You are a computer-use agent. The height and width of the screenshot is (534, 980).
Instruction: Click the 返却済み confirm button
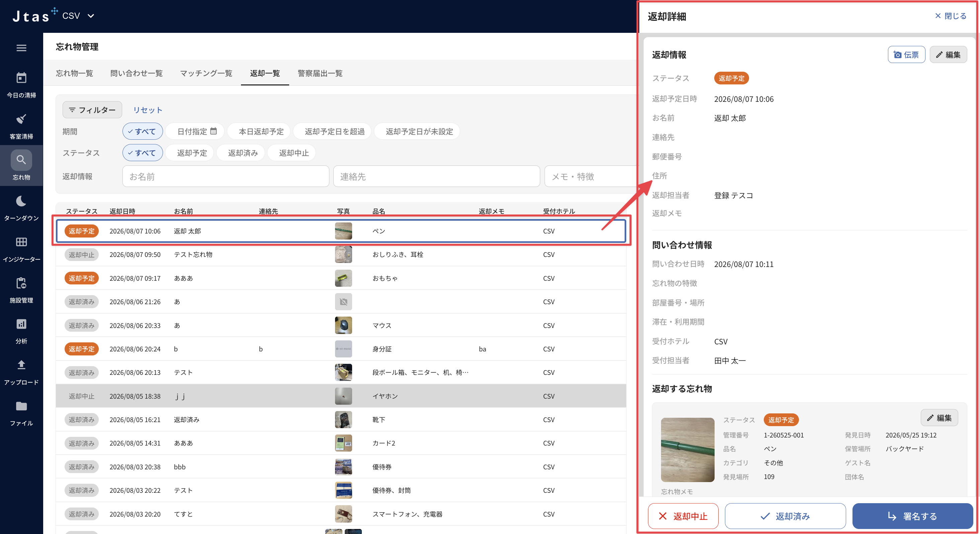pos(785,516)
